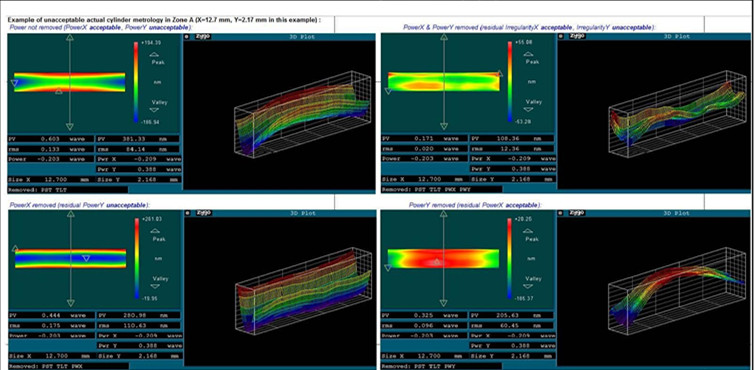The image size is (755, 370).
Task: Click the rms 110.63 nm field
Action: 139,325
